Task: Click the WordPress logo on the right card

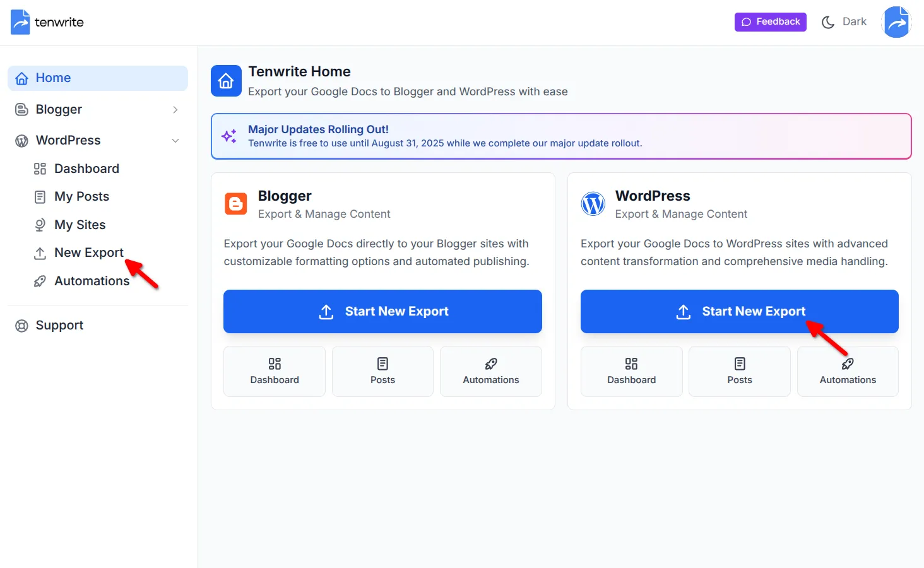Action: click(x=593, y=204)
